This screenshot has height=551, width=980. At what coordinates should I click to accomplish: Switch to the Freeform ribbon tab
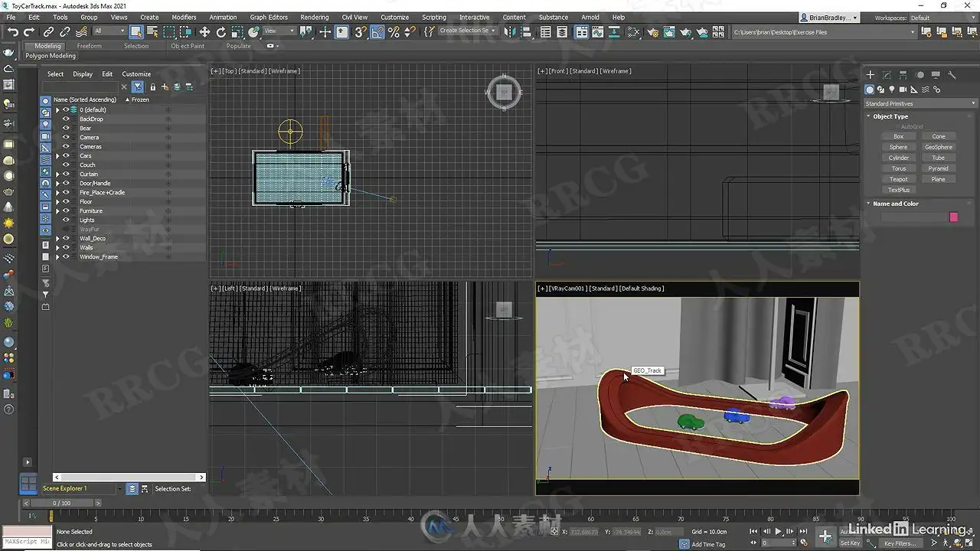89,46
